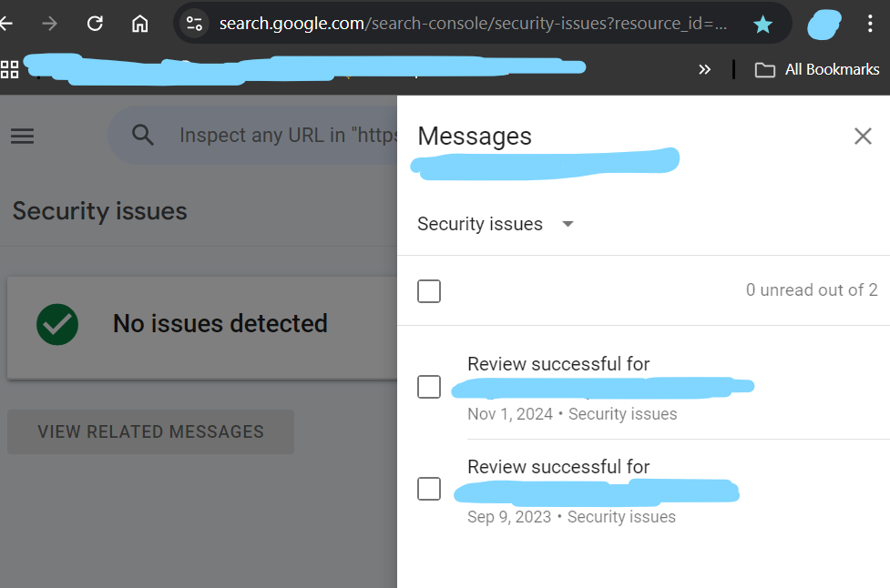Close the Messages panel
Image resolution: width=890 pixels, height=588 pixels.
click(863, 137)
